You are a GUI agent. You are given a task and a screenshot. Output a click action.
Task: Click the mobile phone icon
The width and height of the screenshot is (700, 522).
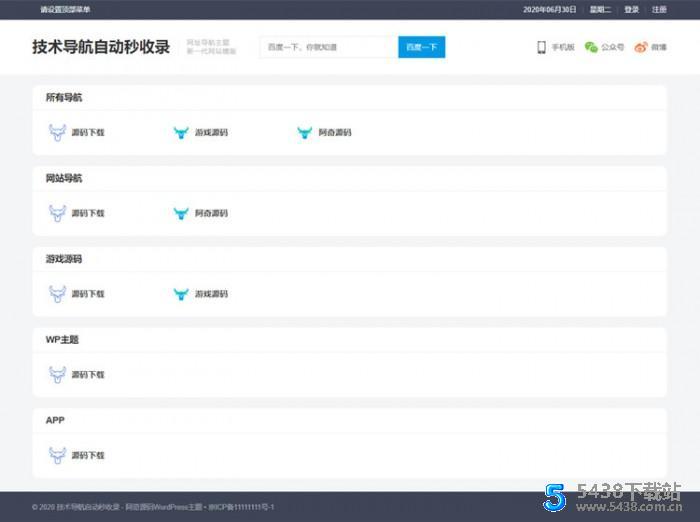click(541, 47)
